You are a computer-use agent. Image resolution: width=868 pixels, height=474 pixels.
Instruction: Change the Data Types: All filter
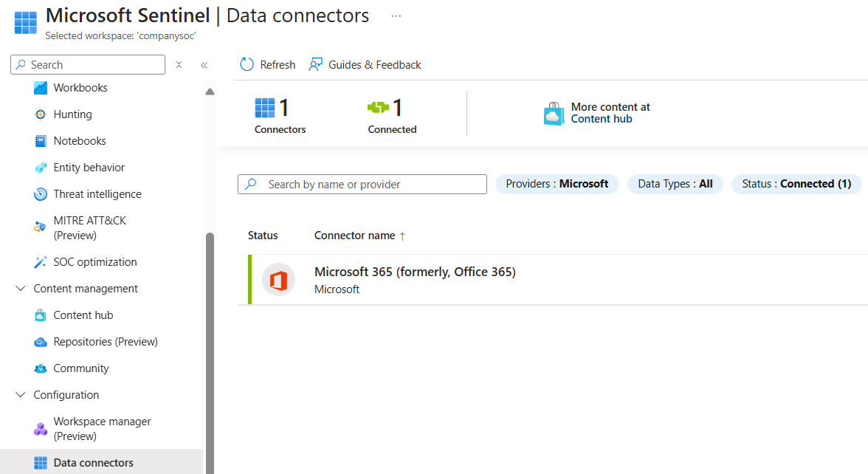point(675,184)
